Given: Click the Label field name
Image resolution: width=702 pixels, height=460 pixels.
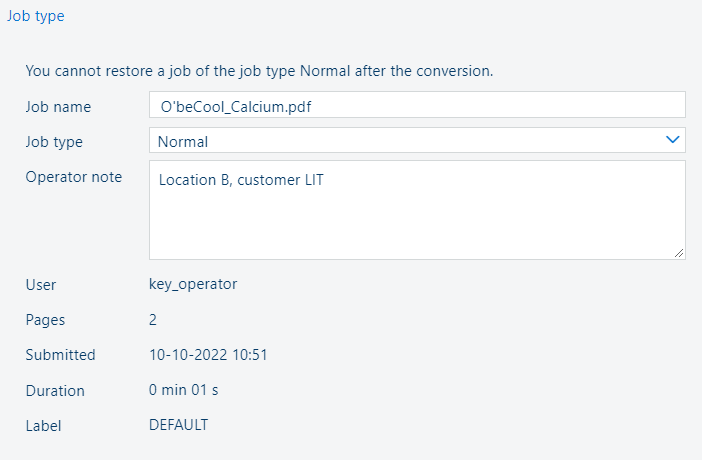Looking at the screenshot, I should coord(43,426).
